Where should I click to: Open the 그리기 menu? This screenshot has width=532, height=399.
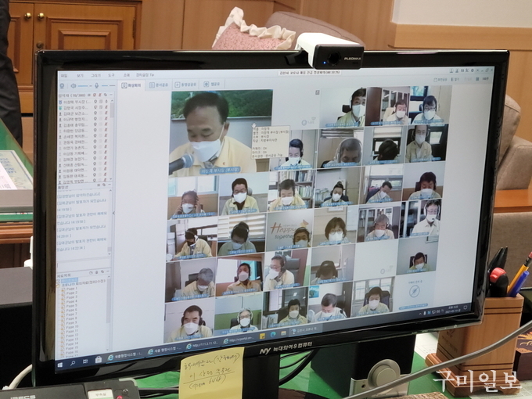click(96, 75)
